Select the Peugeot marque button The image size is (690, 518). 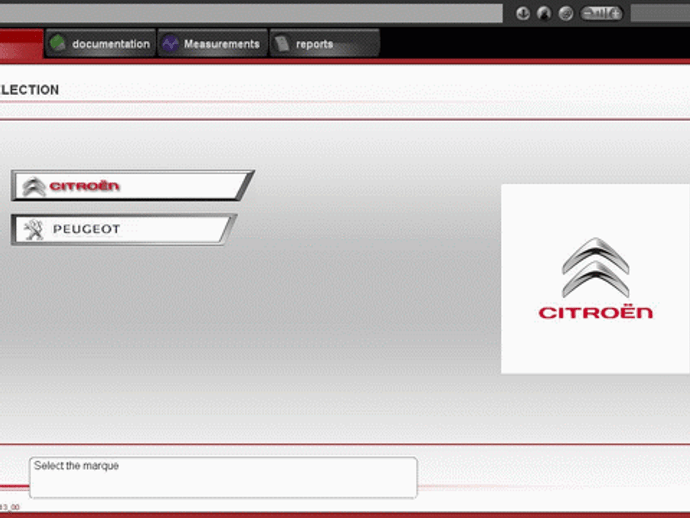click(x=124, y=229)
